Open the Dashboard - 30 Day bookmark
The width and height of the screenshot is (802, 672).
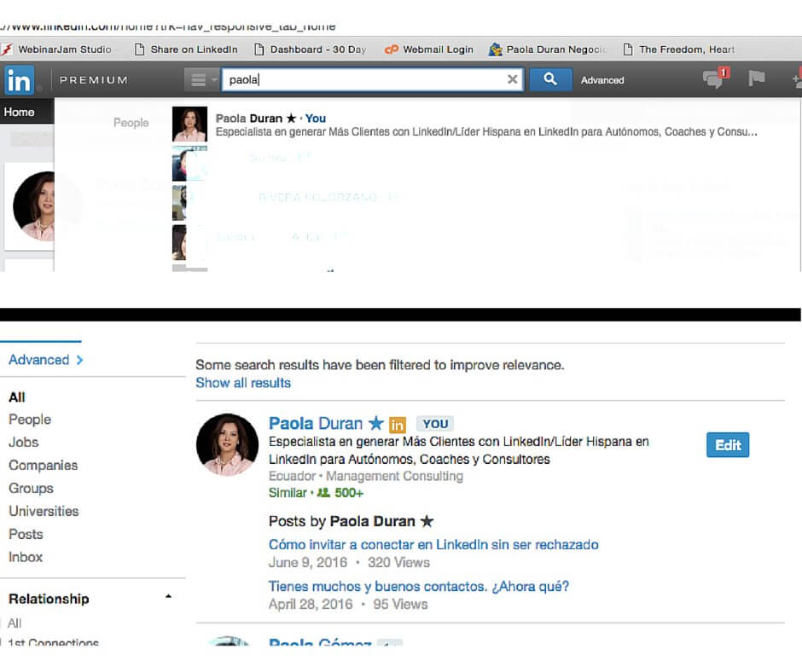pyautogui.click(x=311, y=49)
